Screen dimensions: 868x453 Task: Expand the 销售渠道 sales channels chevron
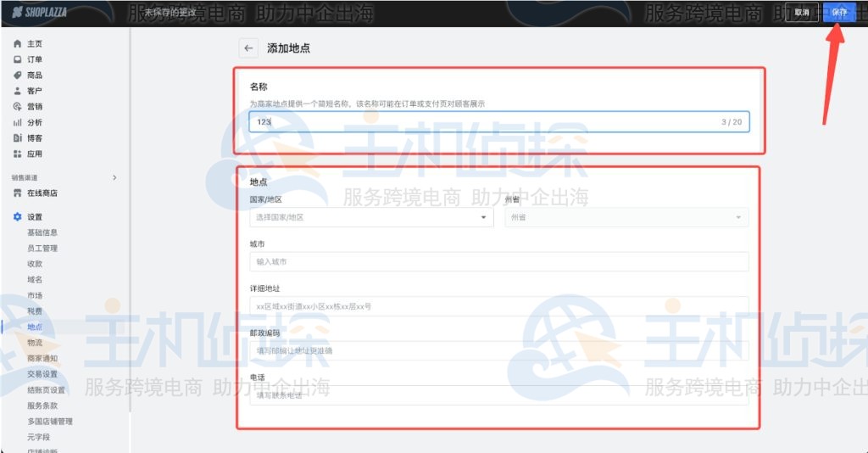tap(114, 177)
